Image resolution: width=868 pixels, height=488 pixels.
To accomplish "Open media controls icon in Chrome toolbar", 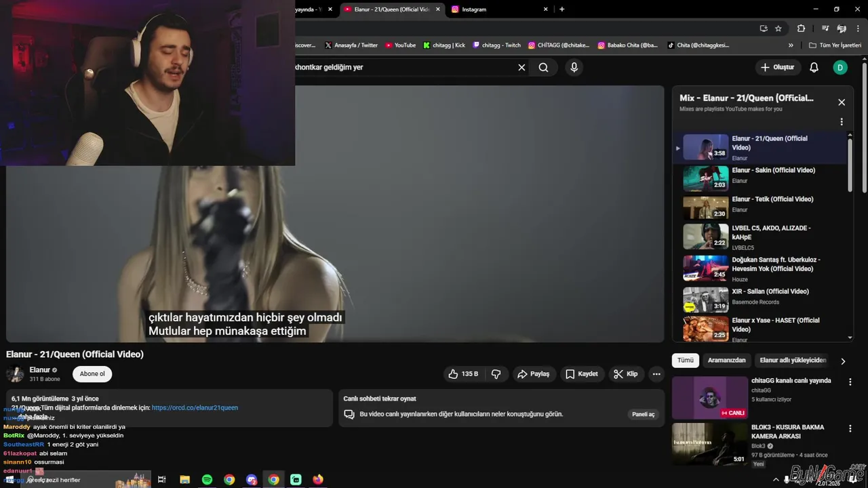I will point(825,28).
